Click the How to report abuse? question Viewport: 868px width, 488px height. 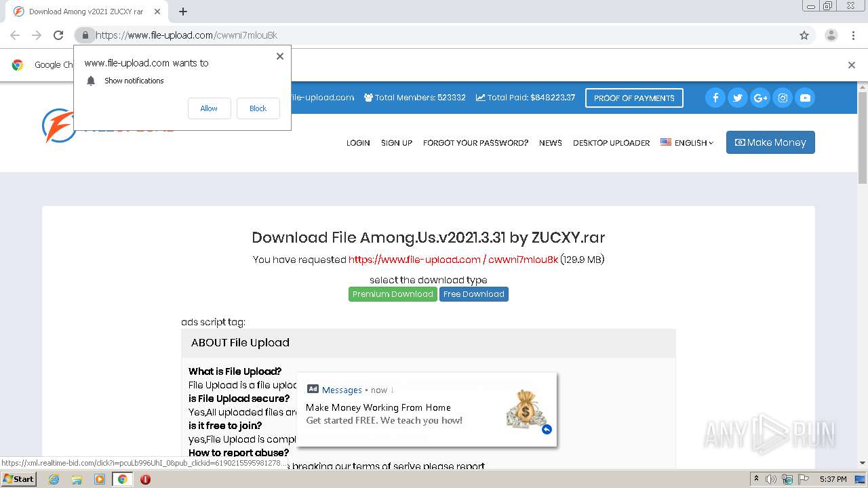pos(239,453)
